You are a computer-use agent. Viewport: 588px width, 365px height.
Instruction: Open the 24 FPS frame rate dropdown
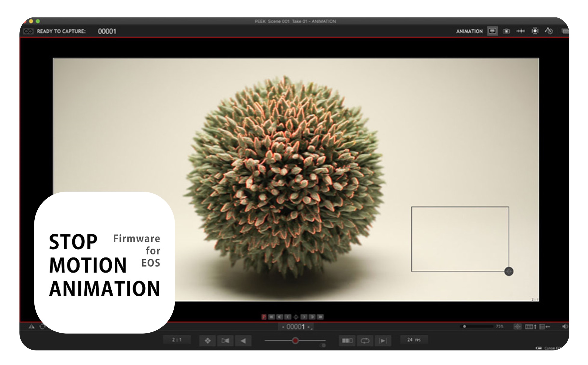414,340
